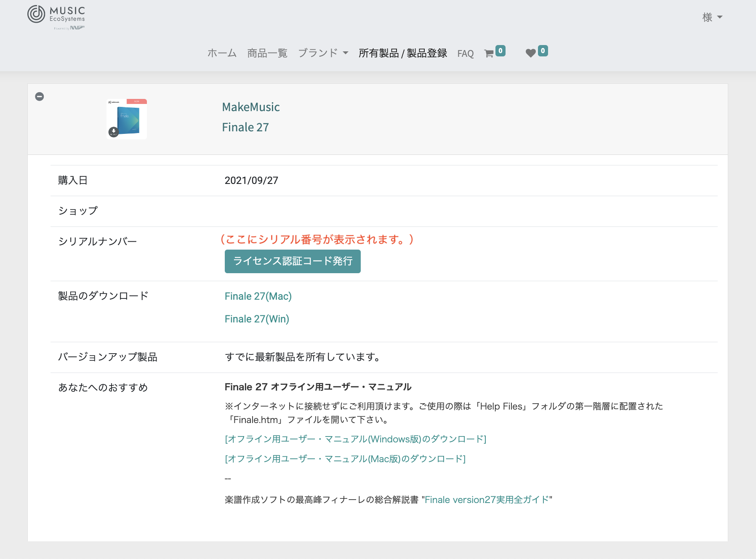Open the user account dropdown 様

pos(712,17)
